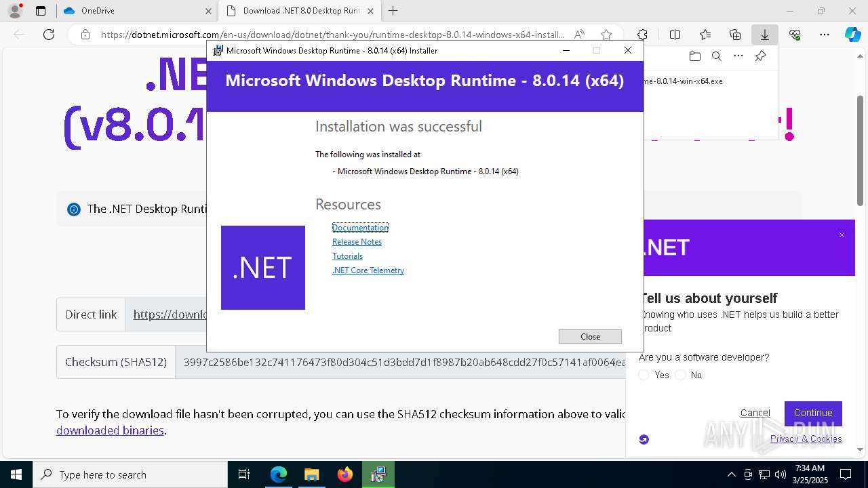Open more options in downloads flyout

point(738,56)
